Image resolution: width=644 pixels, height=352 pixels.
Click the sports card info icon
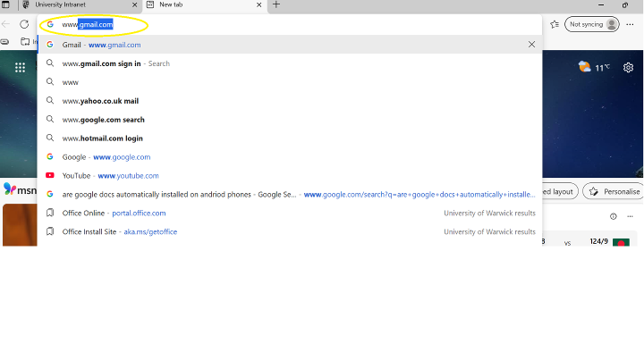614,216
